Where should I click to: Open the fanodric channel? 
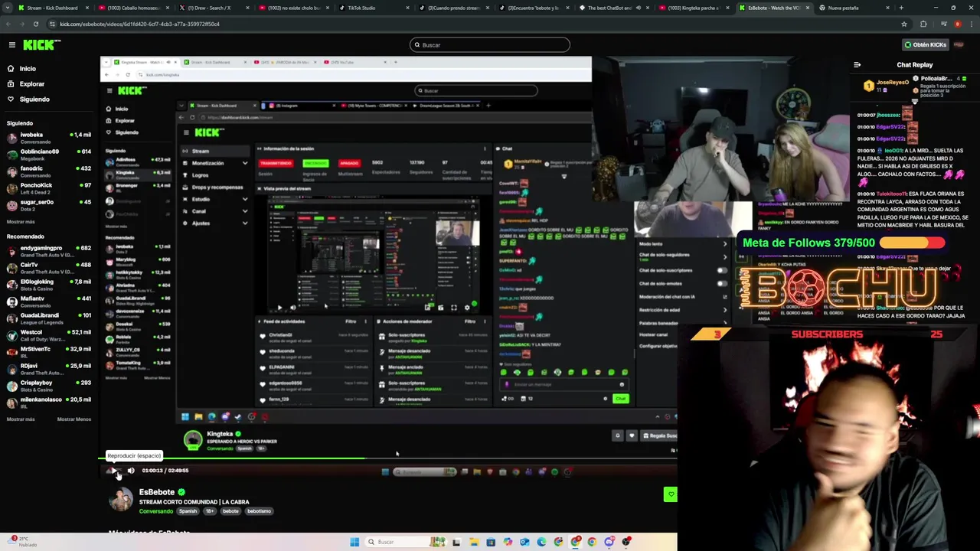click(49, 171)
